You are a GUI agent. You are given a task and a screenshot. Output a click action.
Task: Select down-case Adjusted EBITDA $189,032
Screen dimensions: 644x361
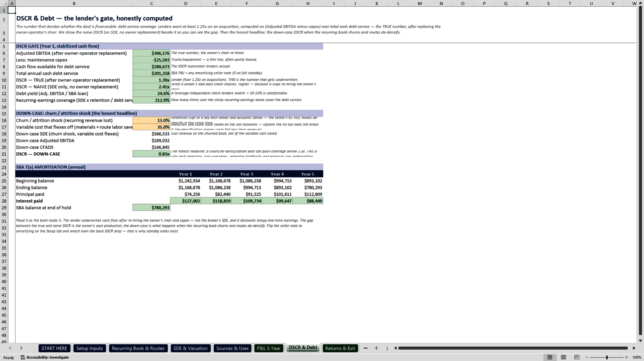click(152, 141)
